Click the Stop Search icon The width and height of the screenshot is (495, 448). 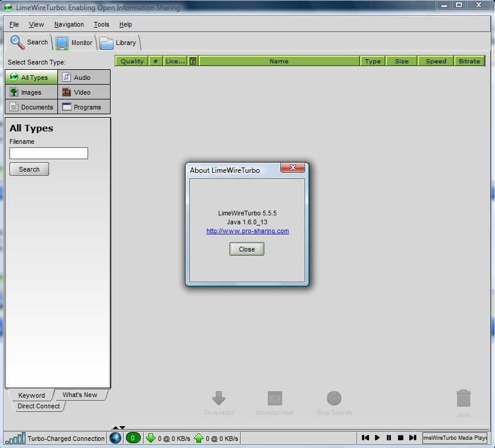pyautogui.click(x=334, y=398)
